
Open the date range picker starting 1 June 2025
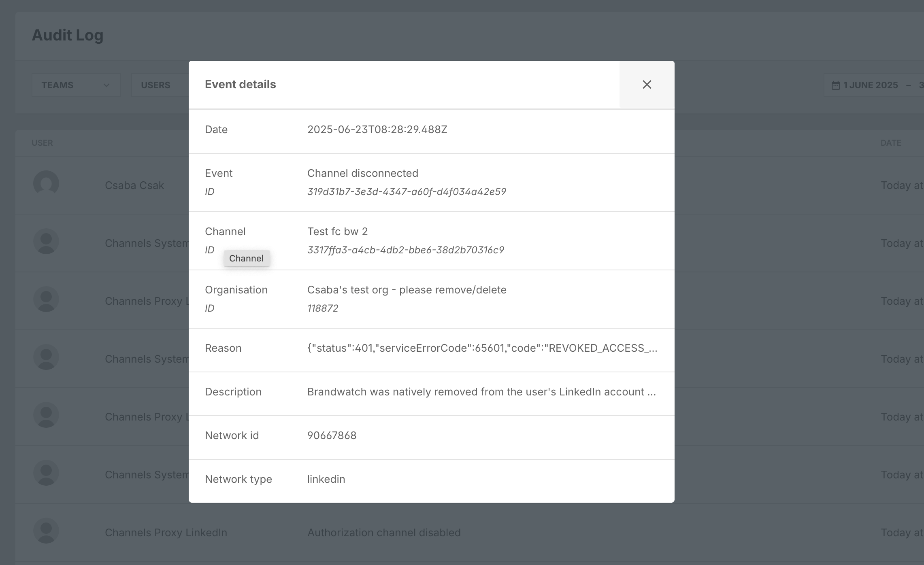(x=874, y=85)
